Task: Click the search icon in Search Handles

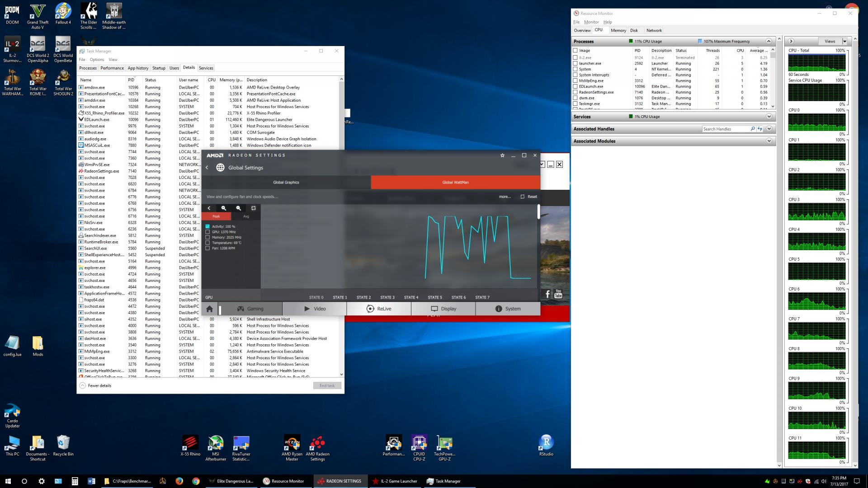Action: pyautogui.click(x=753, y=129)
